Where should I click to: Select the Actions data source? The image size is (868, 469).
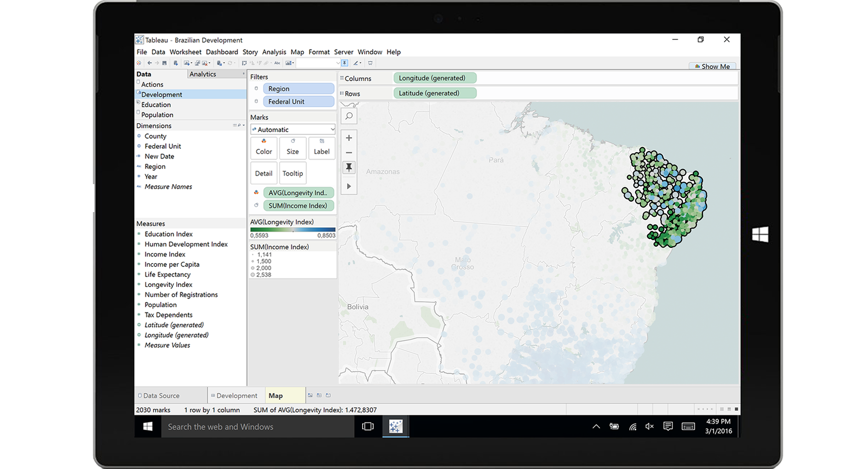click(152, 84)
